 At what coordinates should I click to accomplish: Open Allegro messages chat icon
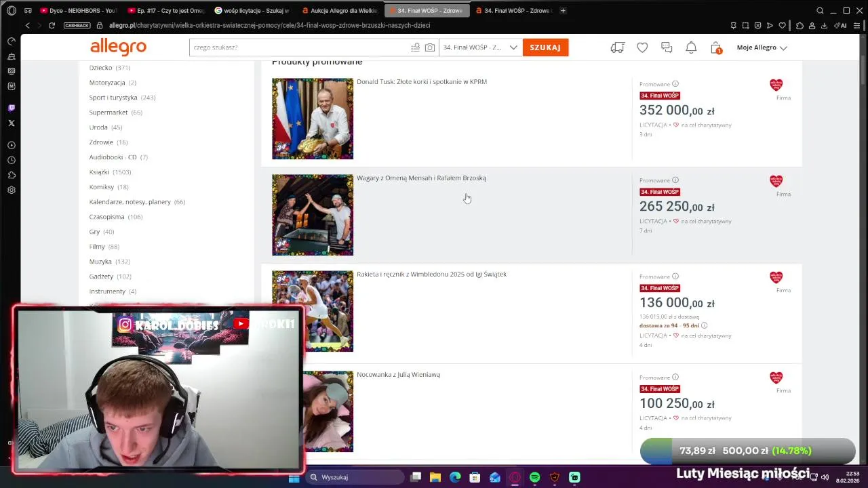[x=667, y=47]
